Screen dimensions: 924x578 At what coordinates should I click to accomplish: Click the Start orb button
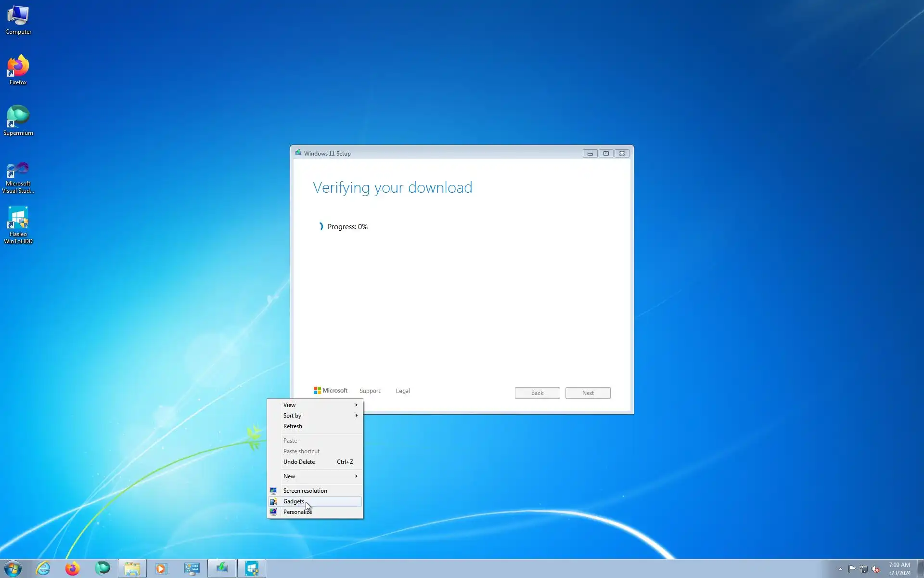tap(13, 568)
